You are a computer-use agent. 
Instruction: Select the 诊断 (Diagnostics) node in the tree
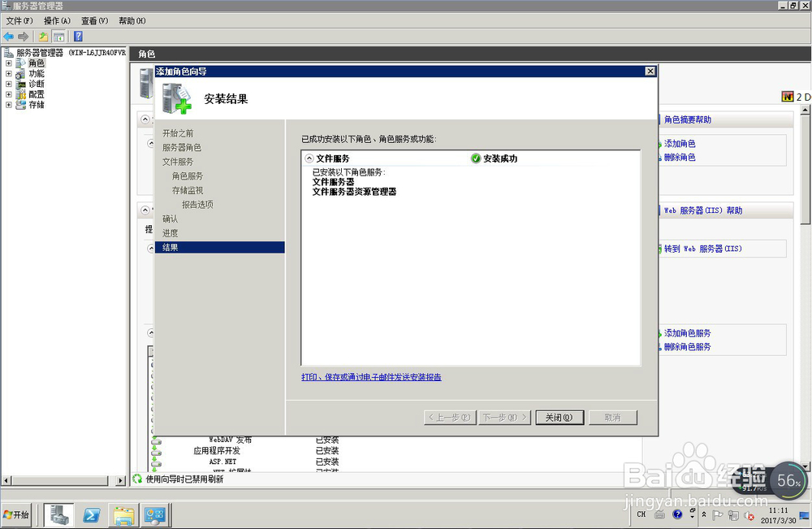[35, 83]
